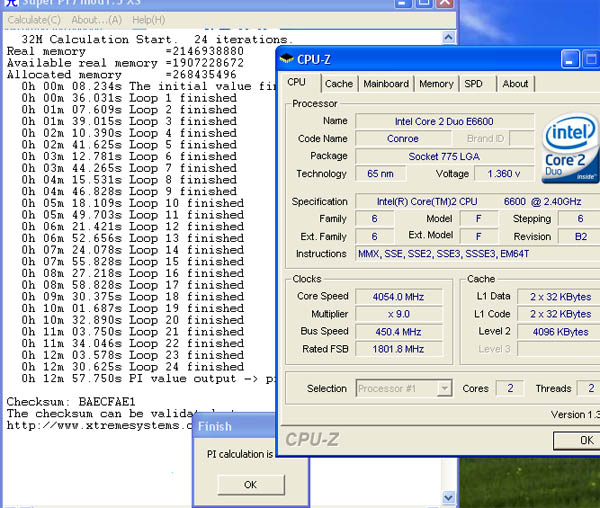This screenshot has height=508, width=600.
Task: Click the xtremesystems URL line in Super PI
Action: (x=99, y=425)
